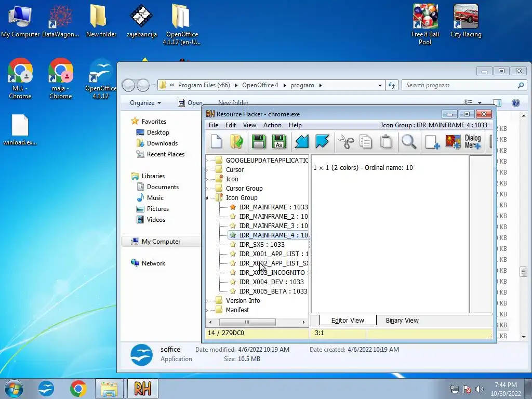
Task: Click the tree horizontal scrollbar thumb
Action: click(x=247, y=322)
